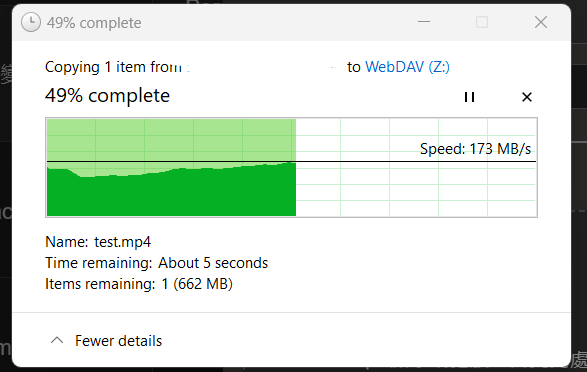587x372 pixels.
Task: Click the clock icon in the title bar
Action: 31,22
